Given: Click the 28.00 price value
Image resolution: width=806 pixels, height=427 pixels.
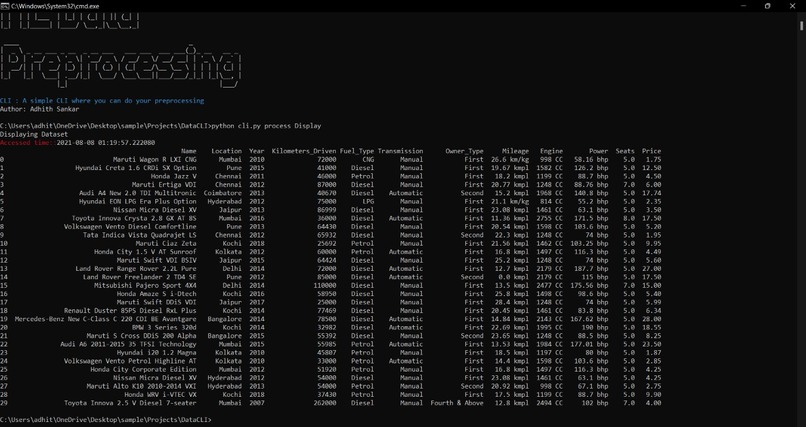Looking at the screenshot, I should pos(651,319).
